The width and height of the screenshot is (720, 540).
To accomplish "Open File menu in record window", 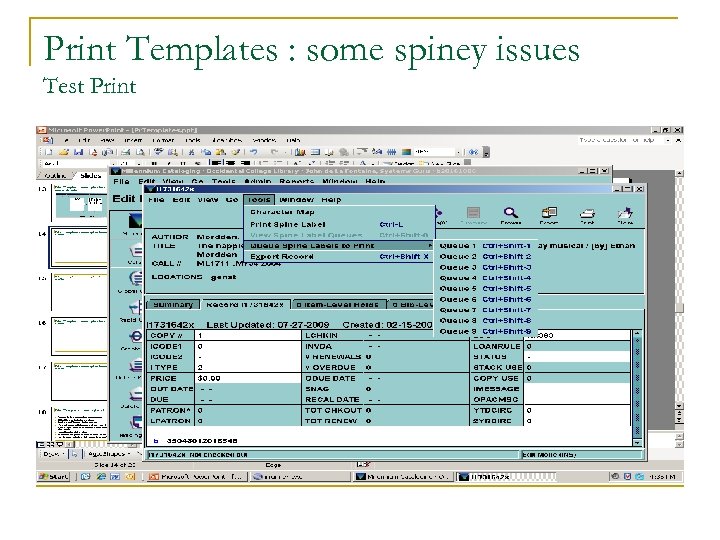I will tap(156, 200).
